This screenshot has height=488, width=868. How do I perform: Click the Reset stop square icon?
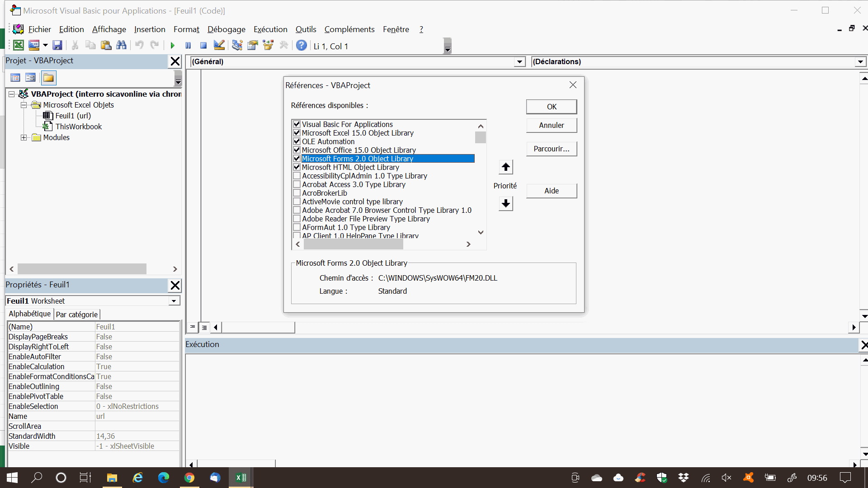203,46
